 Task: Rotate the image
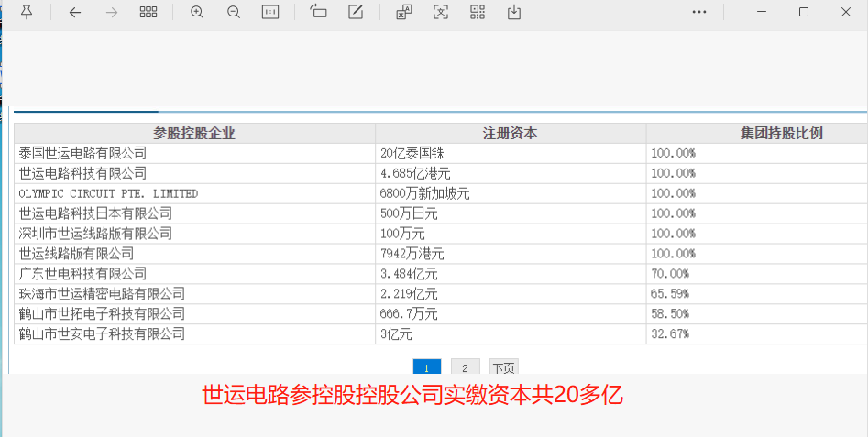(x=318, y=12)
